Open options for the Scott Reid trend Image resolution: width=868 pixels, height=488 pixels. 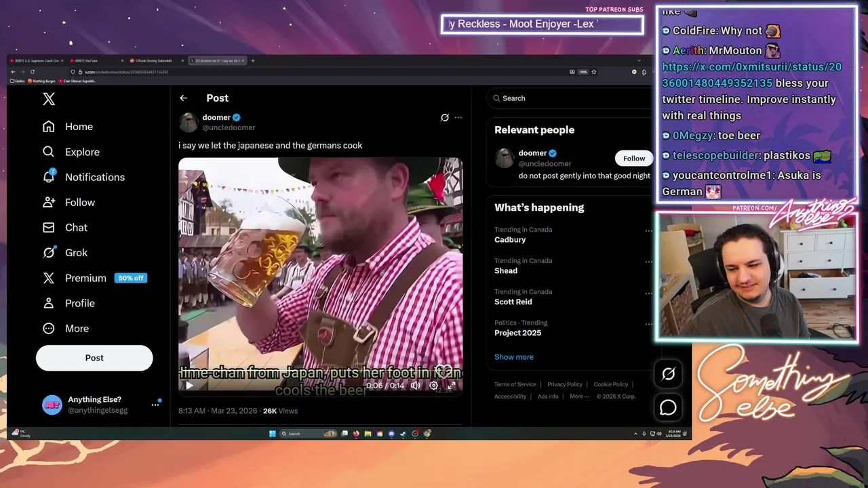click(648, 293)
